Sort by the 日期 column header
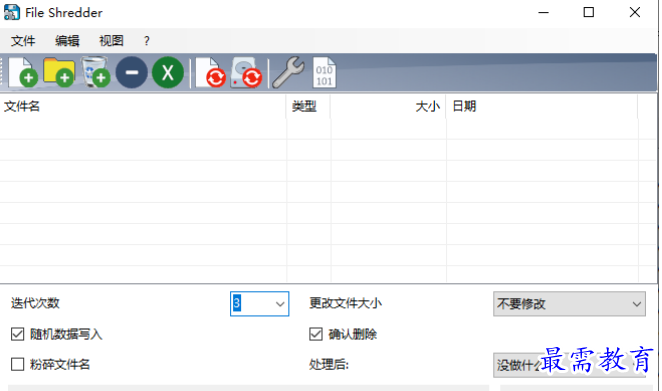 coord(542,106)
